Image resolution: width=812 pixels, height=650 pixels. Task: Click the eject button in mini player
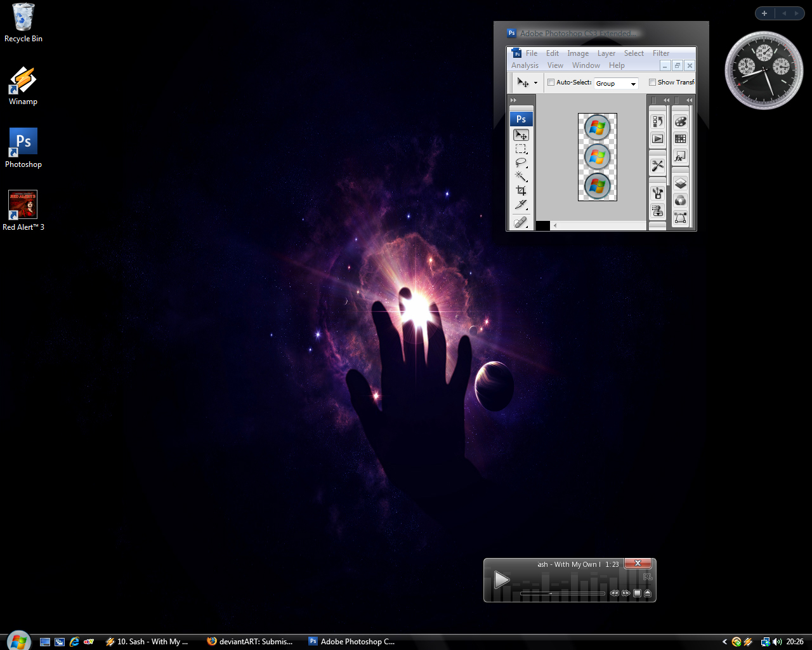pos(648,594)
